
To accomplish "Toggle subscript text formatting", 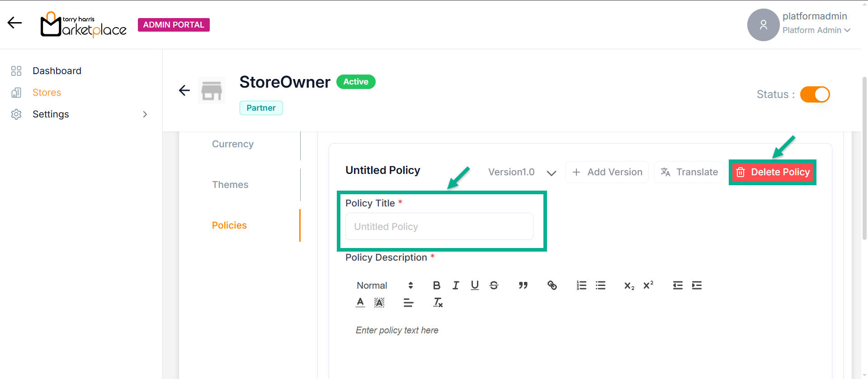I will tap(629, 285).
